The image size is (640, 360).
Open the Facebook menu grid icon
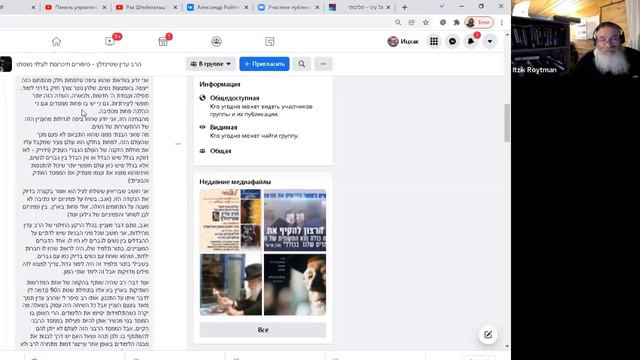[434, 41]
